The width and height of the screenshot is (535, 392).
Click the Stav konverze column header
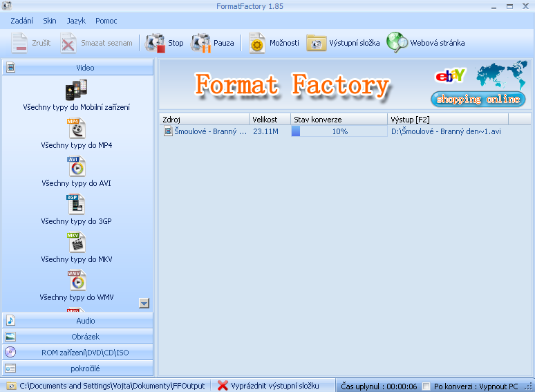coord(339,120)
